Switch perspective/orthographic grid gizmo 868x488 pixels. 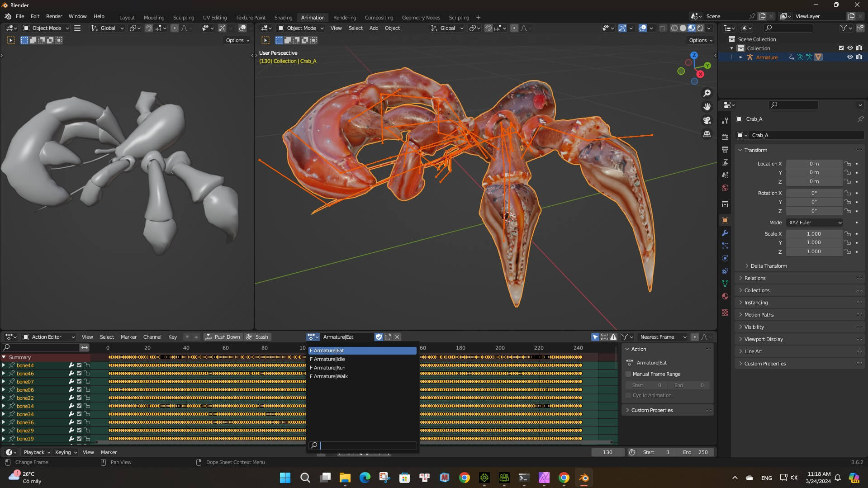[x=707, y=134]
